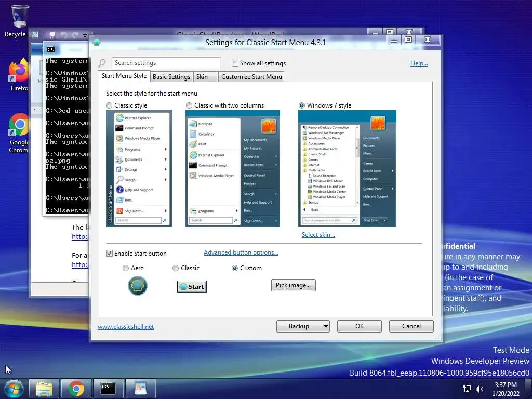
Task: Click the Windows 7 style preview thumbnail
Action: coord(347,169)
